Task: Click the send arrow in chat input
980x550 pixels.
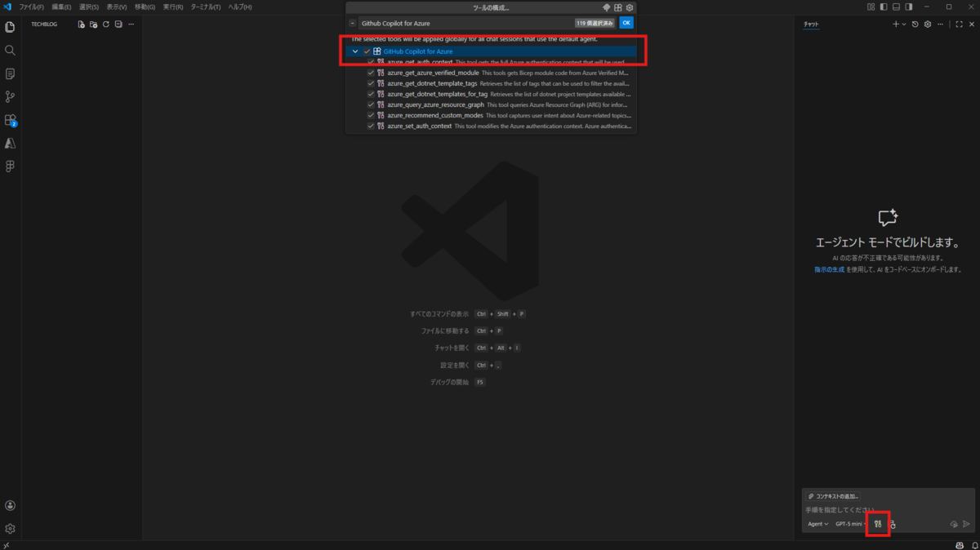Action: click(967, 524)
